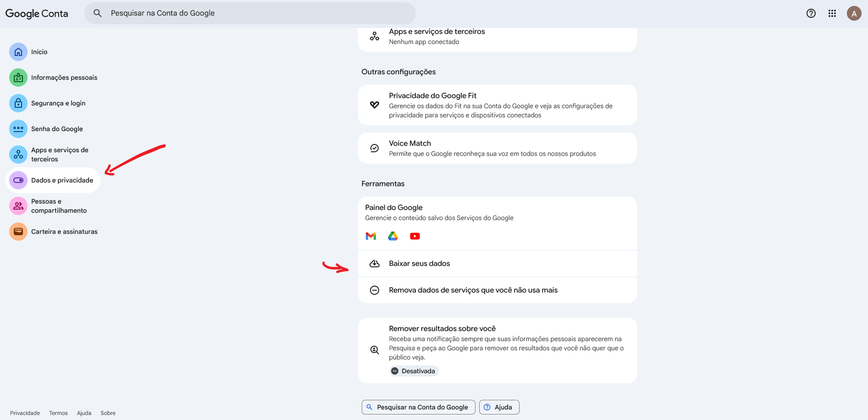Focus the Pesquisar na Conta do Google search field

[x=250, y=13]
